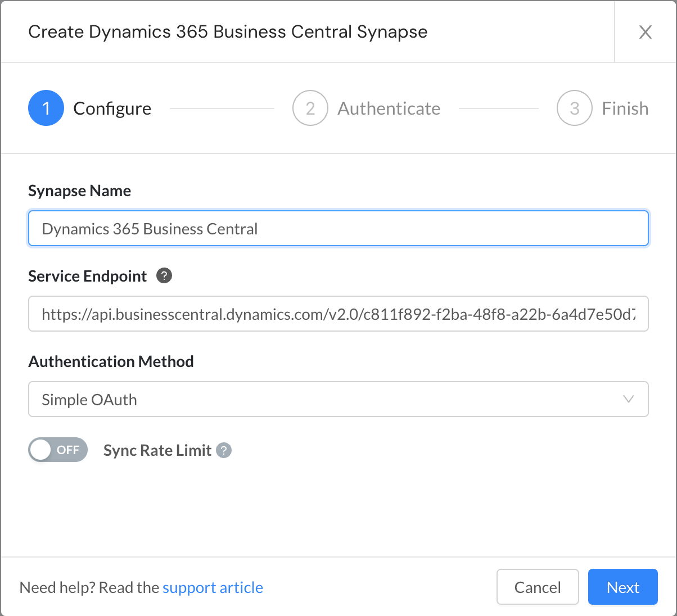Click the Authentication Method heading label
Image resolution: width=677 pixels, height=616 pixels.
[x=111, y=361]
